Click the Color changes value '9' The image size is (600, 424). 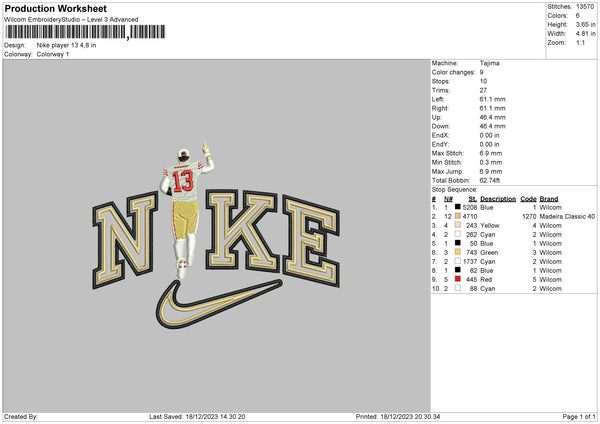(481, 72)
